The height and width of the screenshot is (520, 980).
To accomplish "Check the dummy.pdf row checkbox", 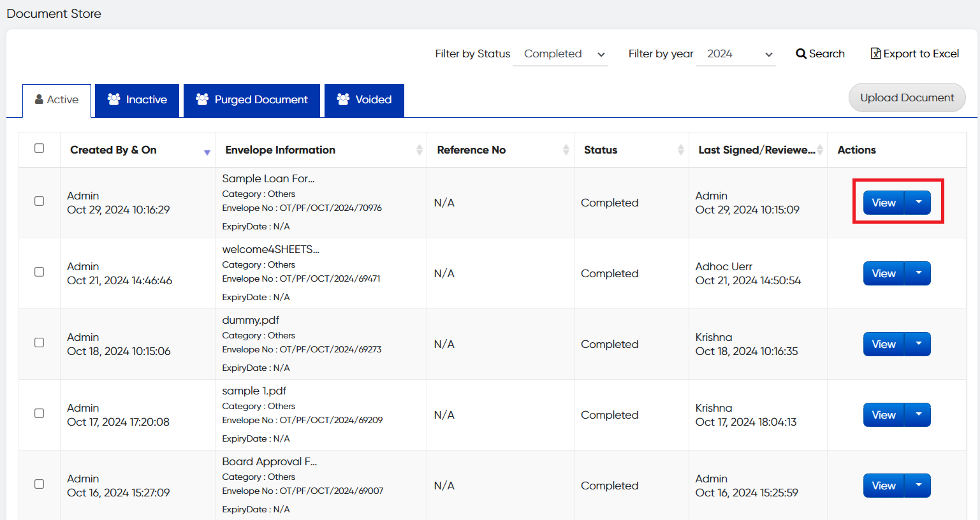I will coord(40,343).
